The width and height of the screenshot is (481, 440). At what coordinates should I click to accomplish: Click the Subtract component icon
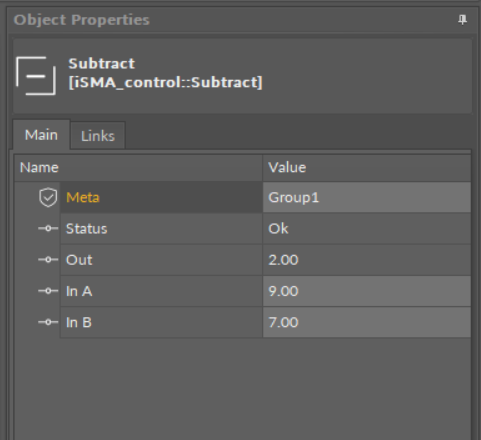(x=36, y=76)
